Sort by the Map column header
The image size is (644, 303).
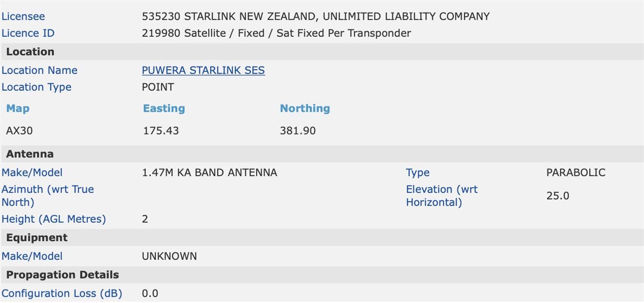pyautogui.click(x=18, y=108)
